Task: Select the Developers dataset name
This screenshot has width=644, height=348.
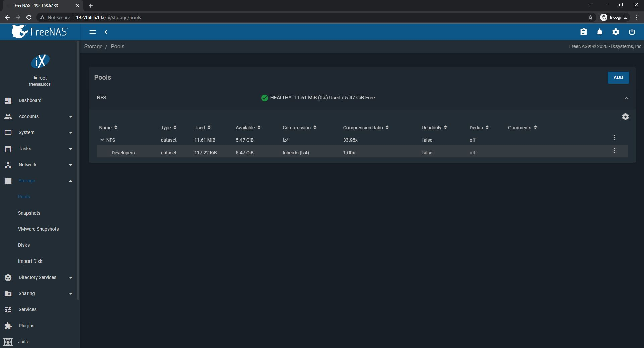Action: coord(123,153)
